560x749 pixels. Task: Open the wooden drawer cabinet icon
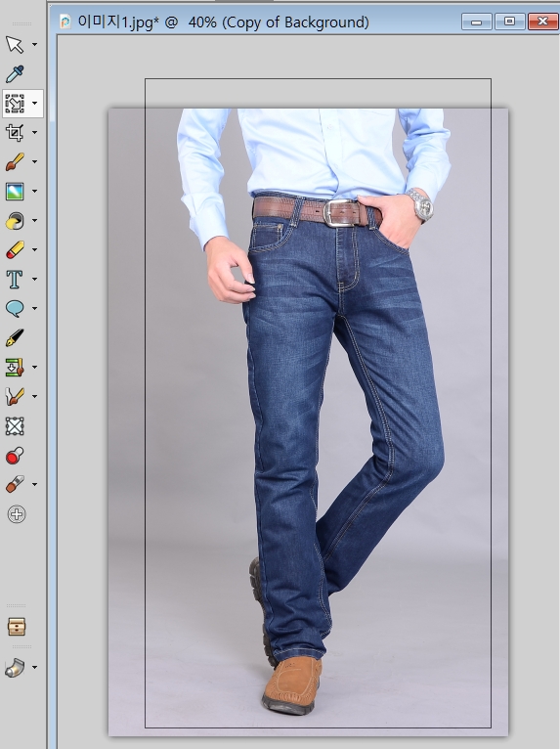[17, 626]
